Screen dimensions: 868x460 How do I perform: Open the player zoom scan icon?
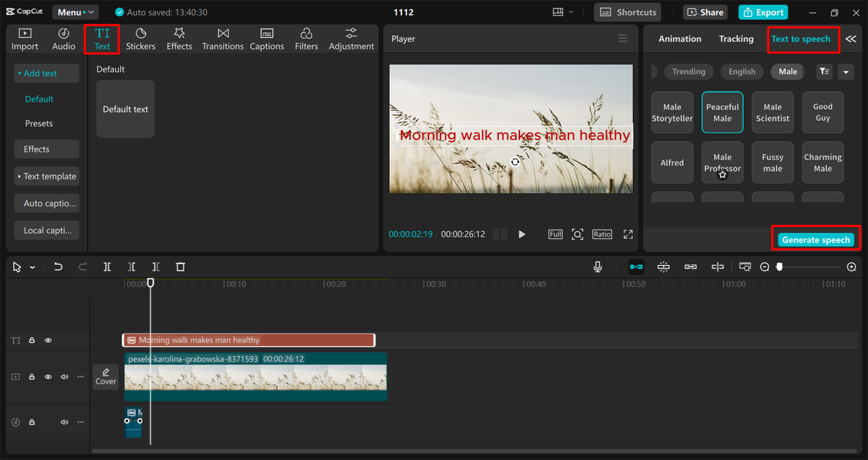577,234
